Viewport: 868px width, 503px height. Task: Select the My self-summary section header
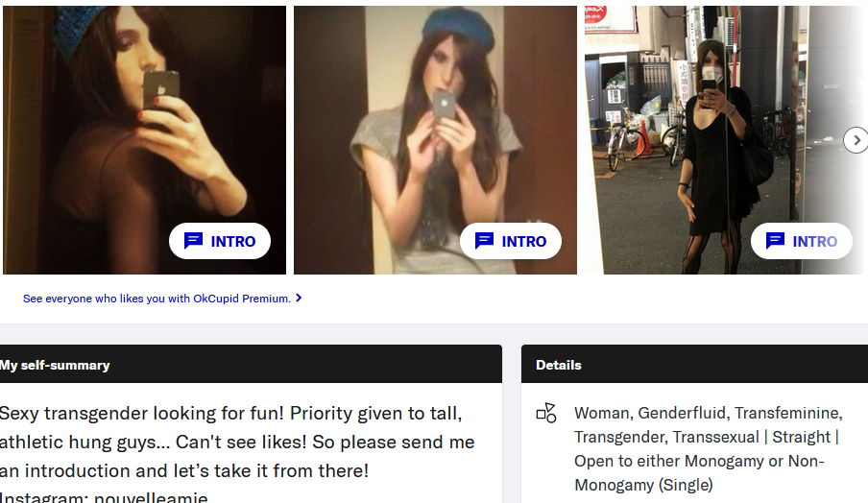(x=251, y=365)
